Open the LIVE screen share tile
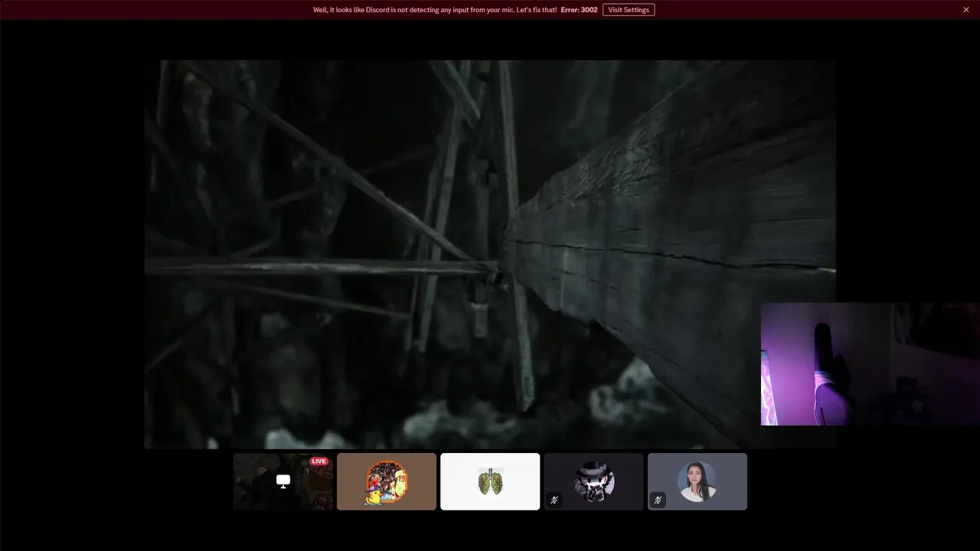Screen dimensions: 980x551 point(283,481)
